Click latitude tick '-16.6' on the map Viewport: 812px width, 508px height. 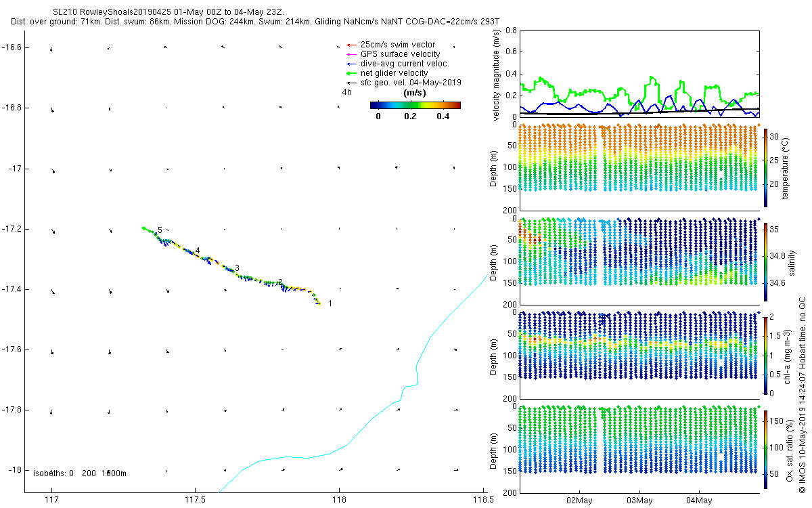[x=13, y=47]
